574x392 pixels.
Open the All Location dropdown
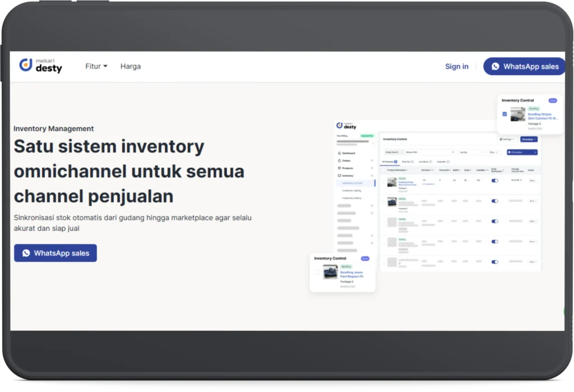point(522,152)
